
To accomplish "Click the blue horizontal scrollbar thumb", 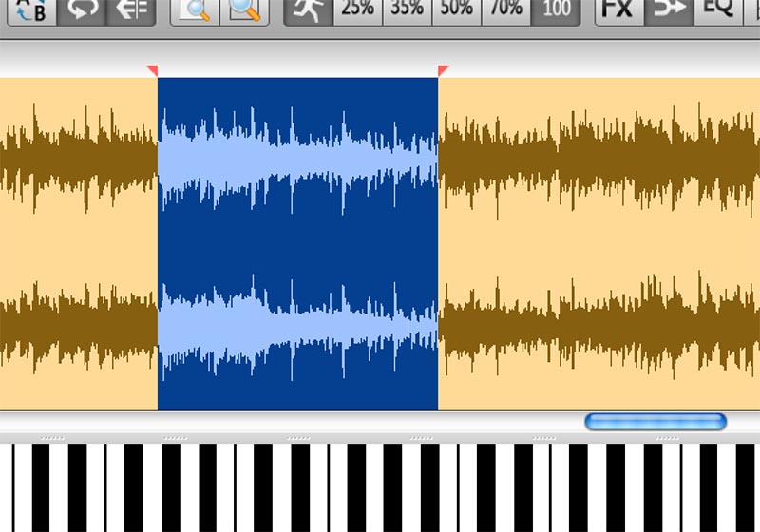I will [655, 422].
